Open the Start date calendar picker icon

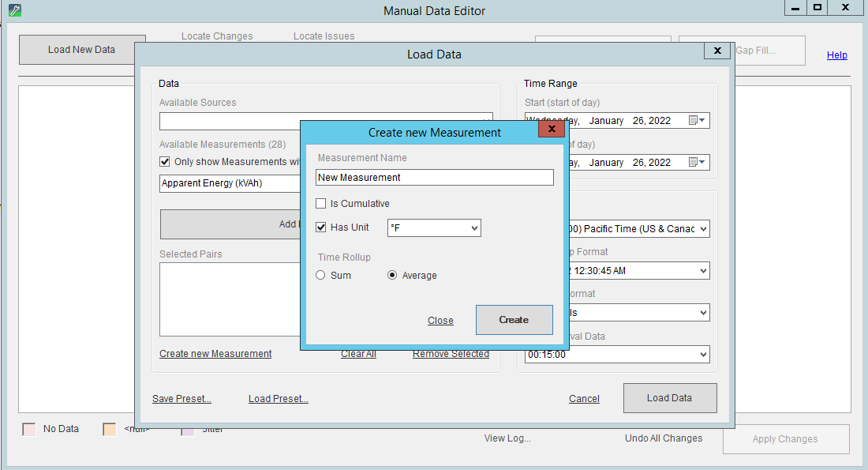697,120
